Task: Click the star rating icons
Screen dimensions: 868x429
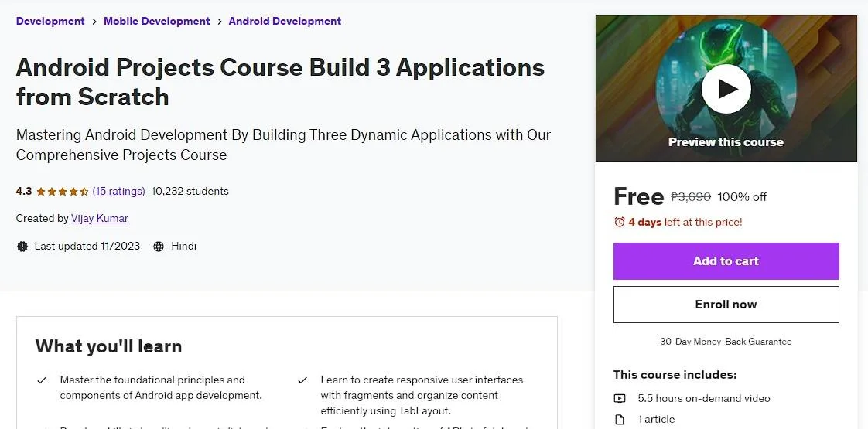Action: click(x=62, y=192)
